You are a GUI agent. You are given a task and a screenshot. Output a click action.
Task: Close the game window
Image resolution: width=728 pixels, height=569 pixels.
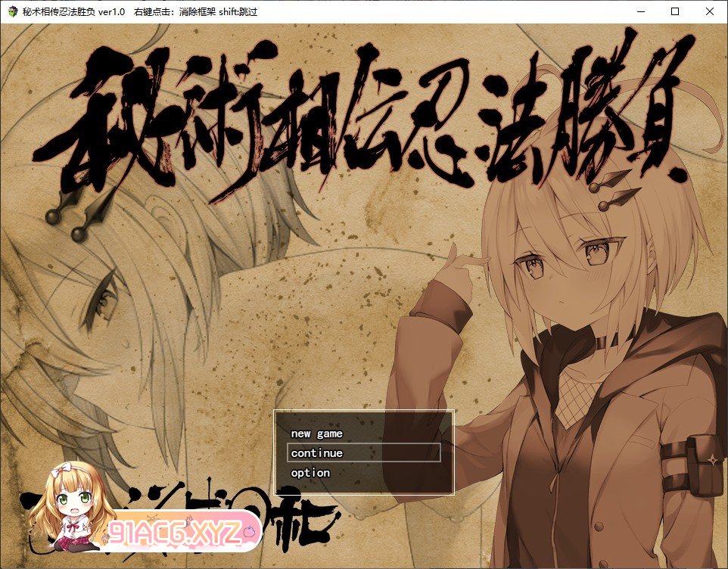709,12
